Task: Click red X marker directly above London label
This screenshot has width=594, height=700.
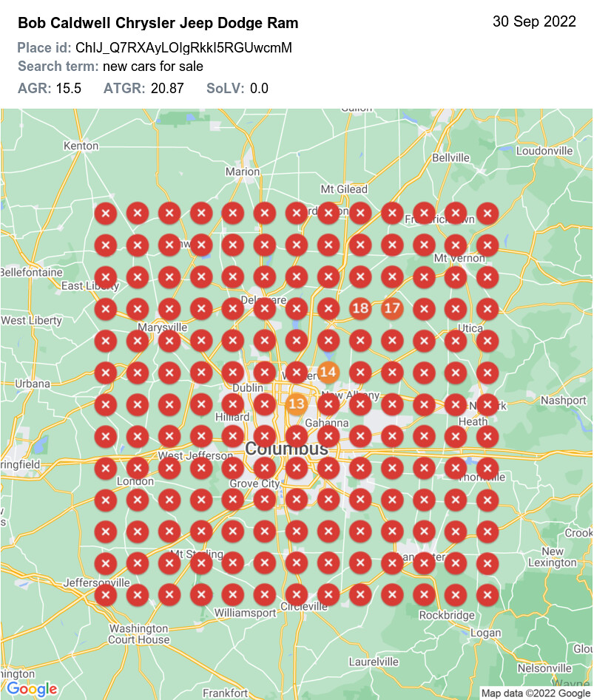Action: click(x=138, y=469)
